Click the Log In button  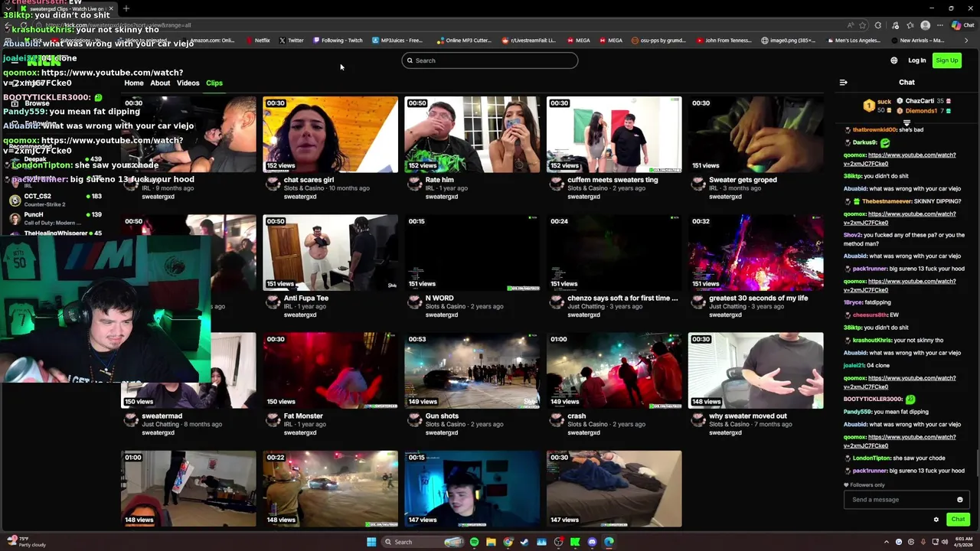click(x=917, y=60)
